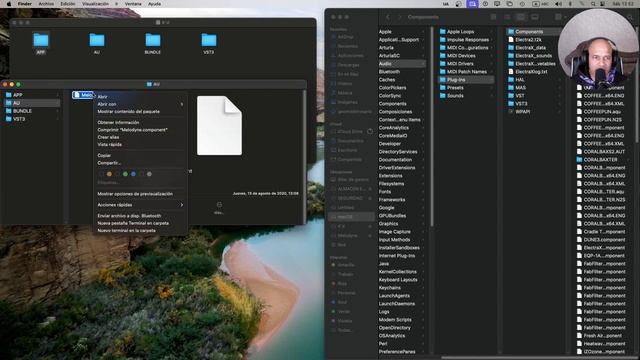
Task: Switch Components window to icon view
Action: [493, 17]
